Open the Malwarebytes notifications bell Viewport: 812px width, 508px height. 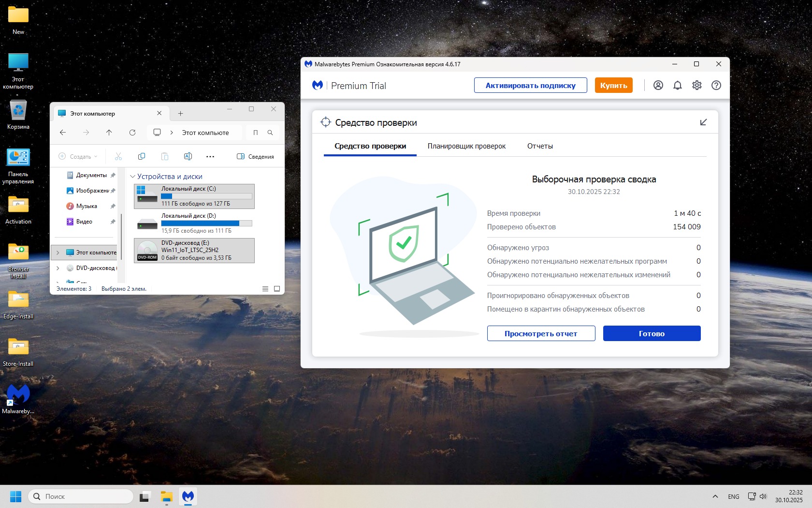point(677,85)
